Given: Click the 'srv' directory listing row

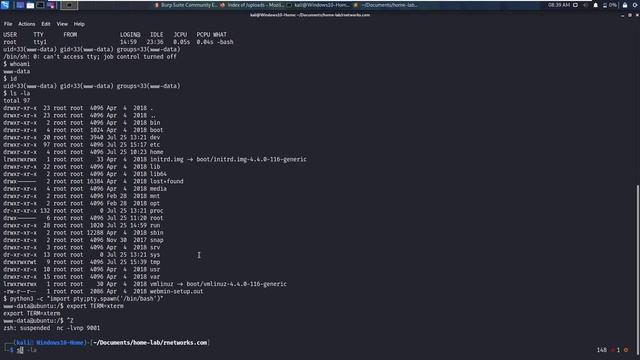Looking at the screenshot, I should pyautogui.click(x=82, y=248).
